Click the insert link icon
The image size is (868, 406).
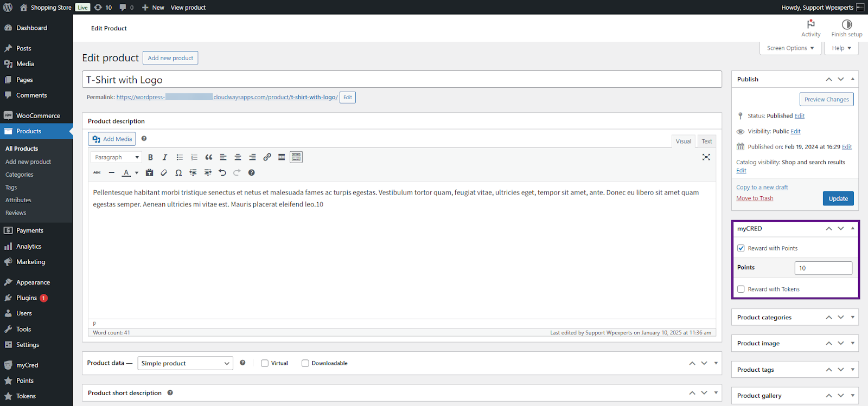(x=267, y=157)
